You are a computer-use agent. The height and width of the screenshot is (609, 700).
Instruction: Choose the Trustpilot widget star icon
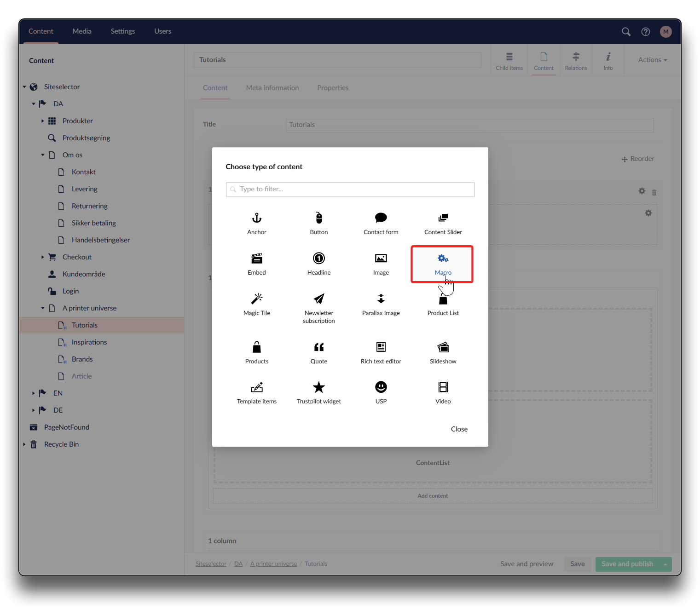pos(319,387)
